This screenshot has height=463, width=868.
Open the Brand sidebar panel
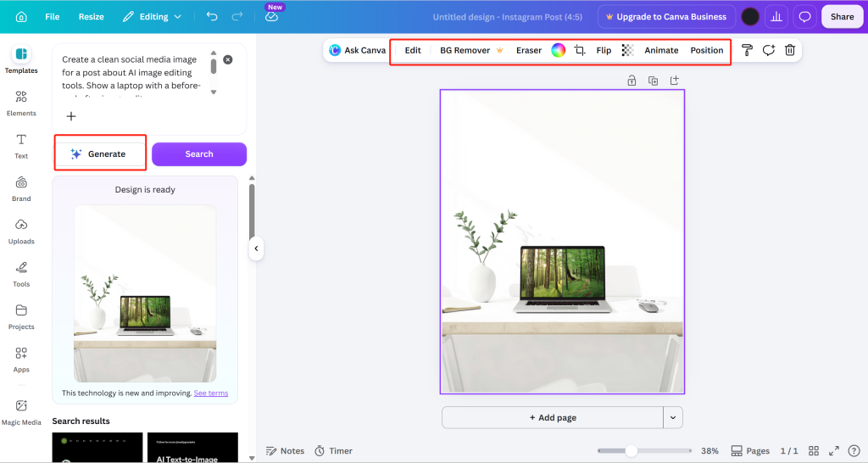tap(21, 189)
